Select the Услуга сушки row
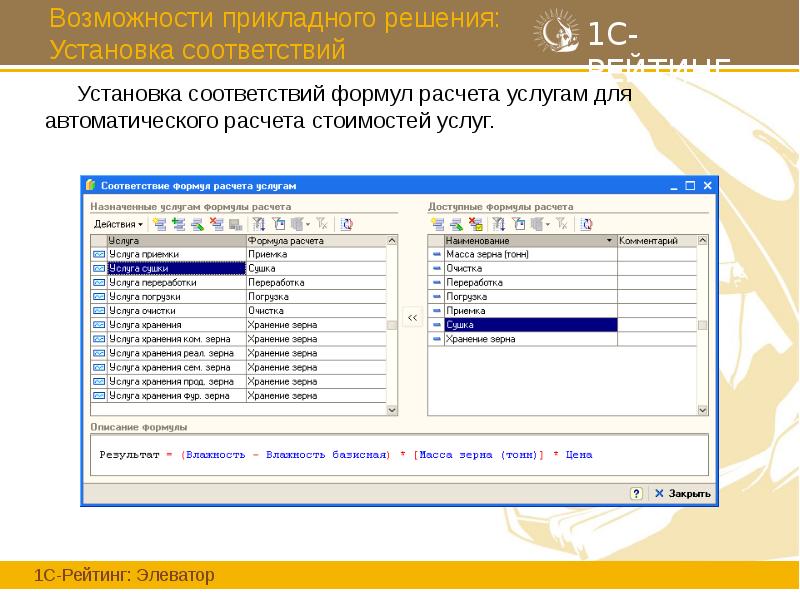The height and width of the screenshot is (600, 800). (x=150, y=270)
